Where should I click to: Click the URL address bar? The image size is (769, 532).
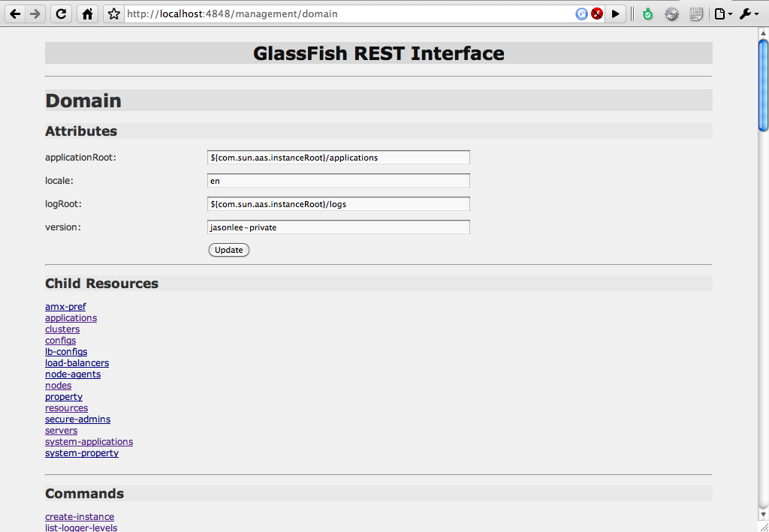click(350, 14)
